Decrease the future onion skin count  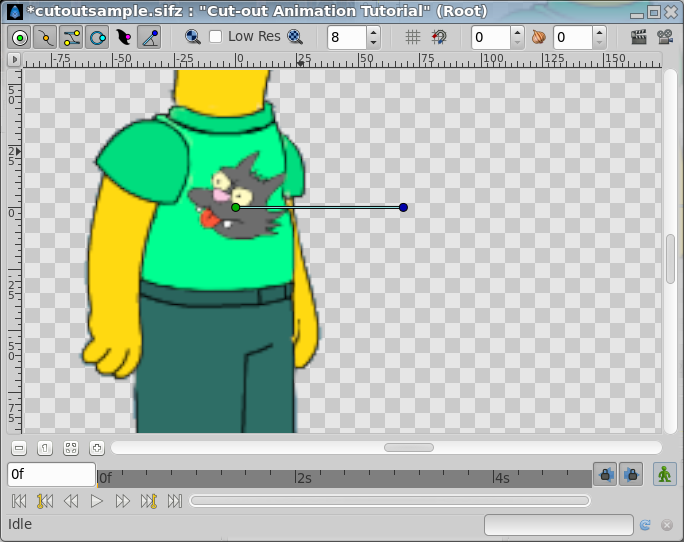(x=599, y=43)
